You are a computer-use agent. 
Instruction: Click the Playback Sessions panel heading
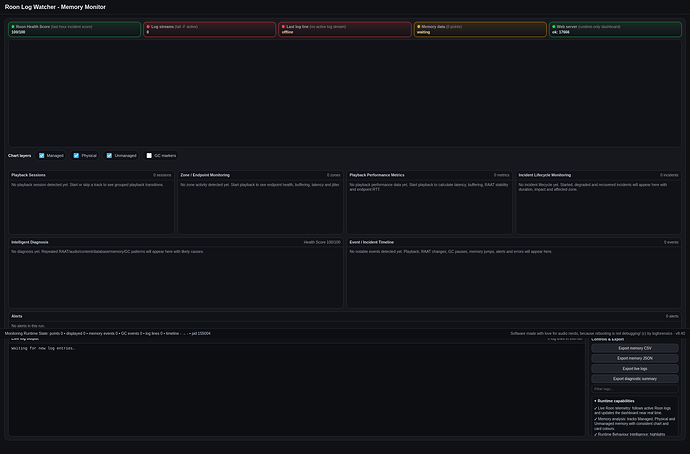tap(28, 175)
